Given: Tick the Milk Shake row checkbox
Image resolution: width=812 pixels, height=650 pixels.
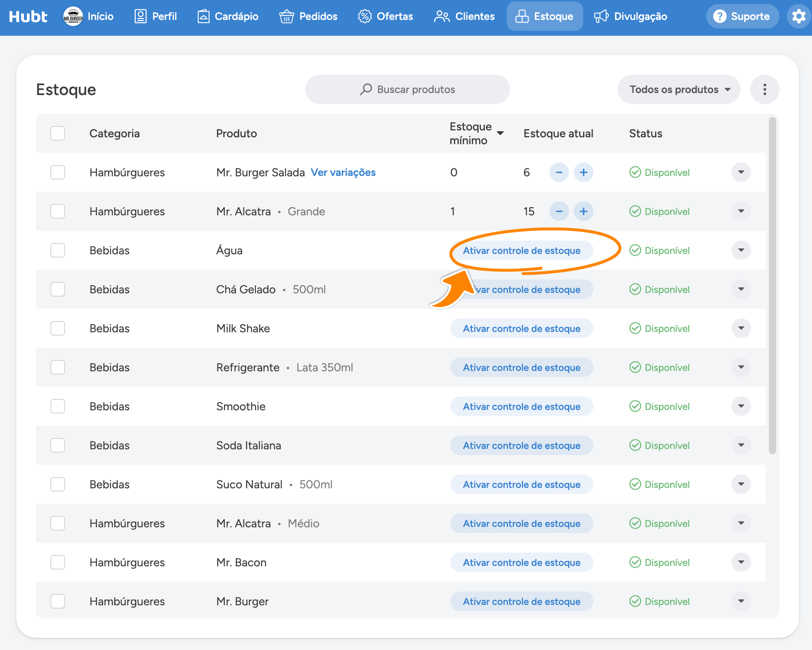Looking at the screenshot, I should pos(58,328).
